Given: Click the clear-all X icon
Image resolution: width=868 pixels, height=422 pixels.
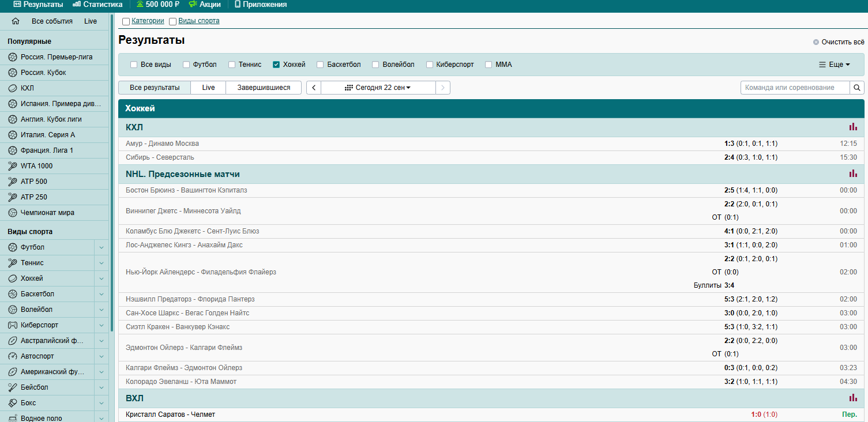Looking at the screenshot, I should pos(816,42).
